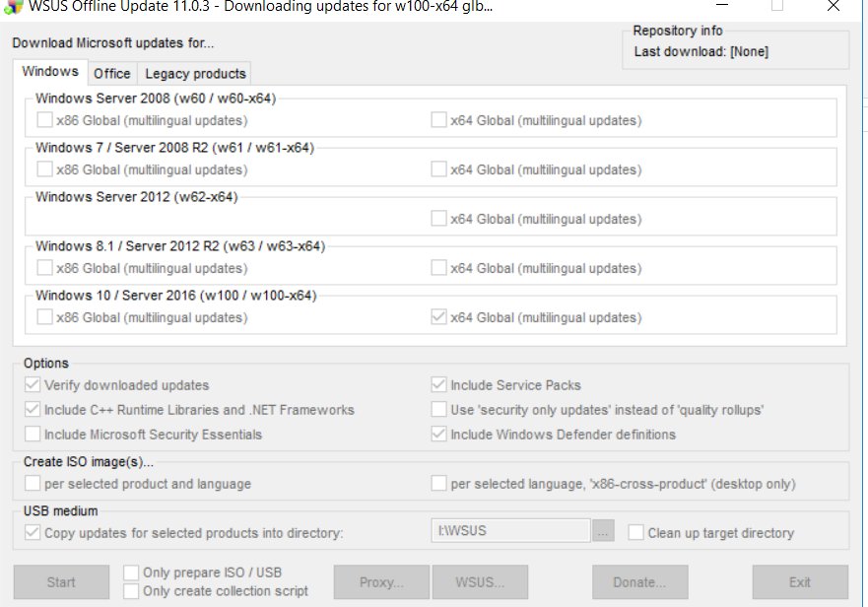Click the USB medium group label

click(60, 510)
